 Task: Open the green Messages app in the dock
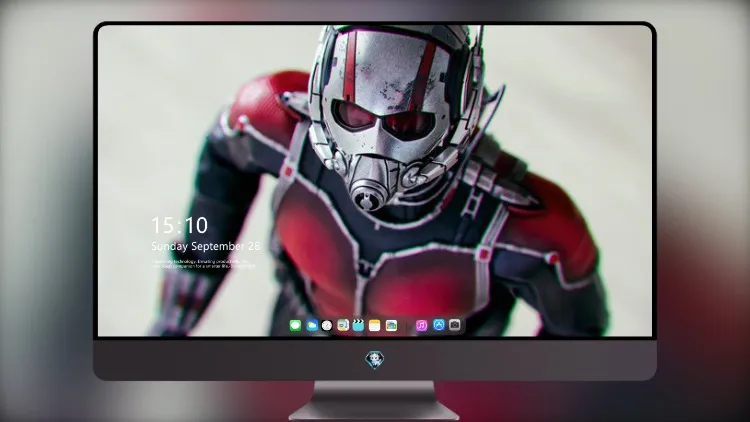click(x=295, y=325)
